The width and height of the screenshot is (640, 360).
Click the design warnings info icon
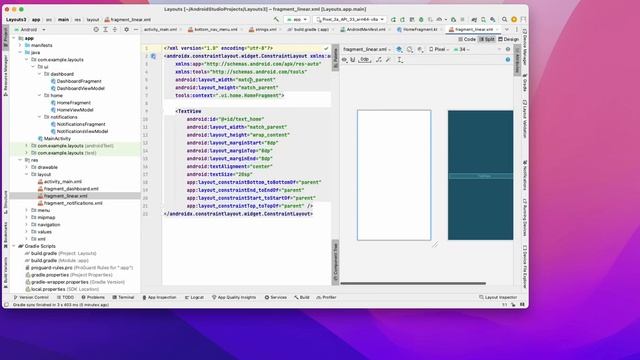[508, 60]
